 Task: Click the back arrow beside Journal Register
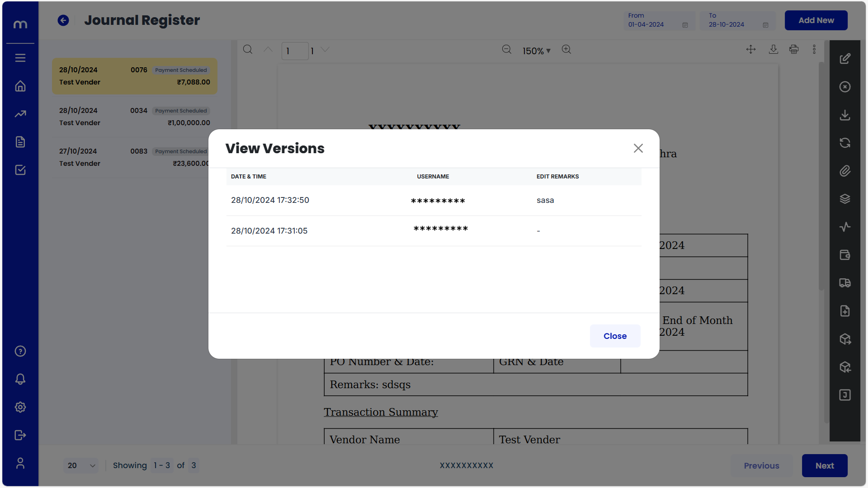point(63,20)
